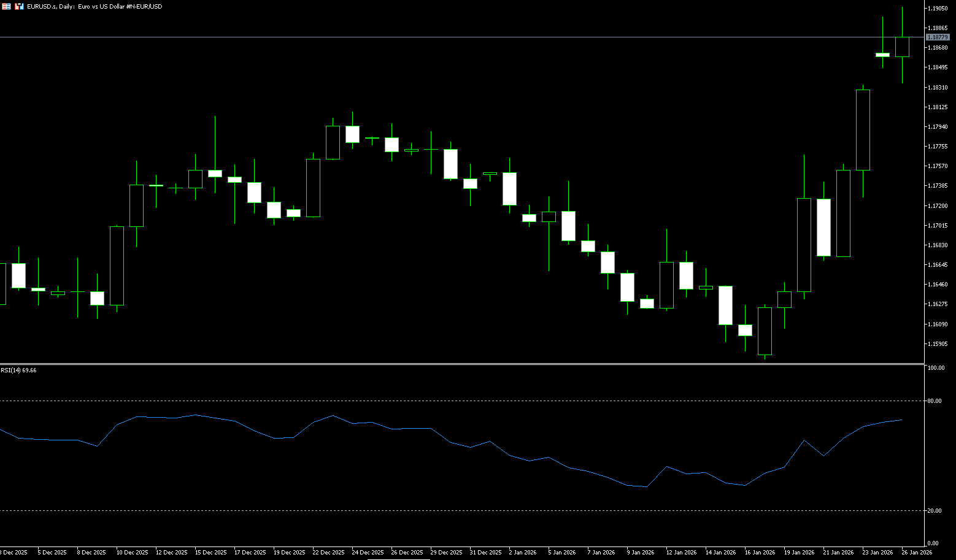The width and height of the screenshot is (956, 560).
Task: Click the 1.15905 price scale label
Action: tap(938, 344)
